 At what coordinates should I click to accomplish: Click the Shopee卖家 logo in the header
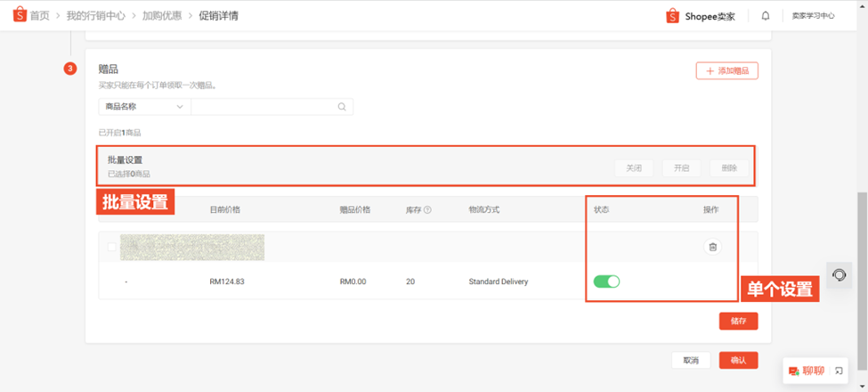click(701, 16)
